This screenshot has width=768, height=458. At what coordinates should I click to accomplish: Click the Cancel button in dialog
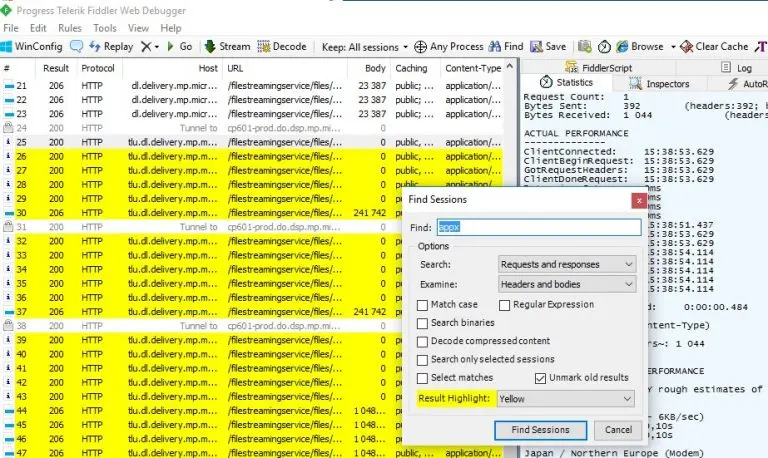618,430
